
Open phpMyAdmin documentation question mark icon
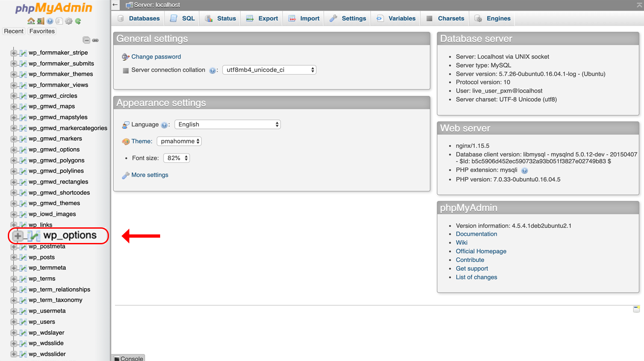pyautogui.click(x=50, y=21)
